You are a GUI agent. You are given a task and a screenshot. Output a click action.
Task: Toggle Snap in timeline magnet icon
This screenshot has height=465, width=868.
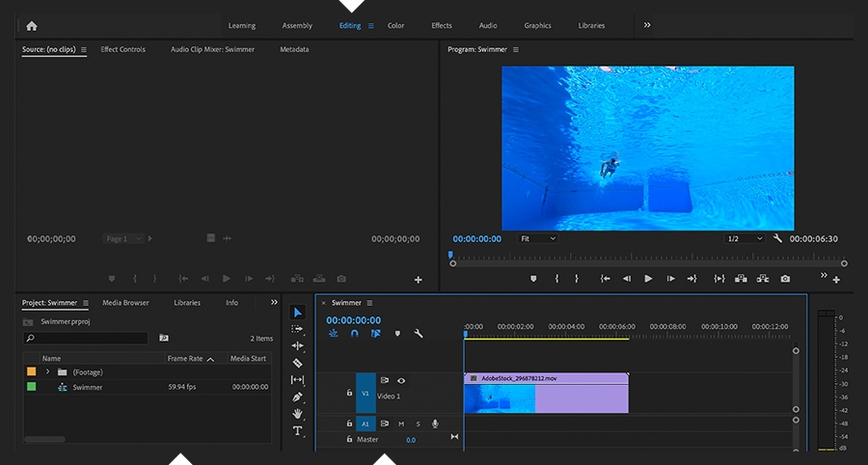click(x=354, y=333)
